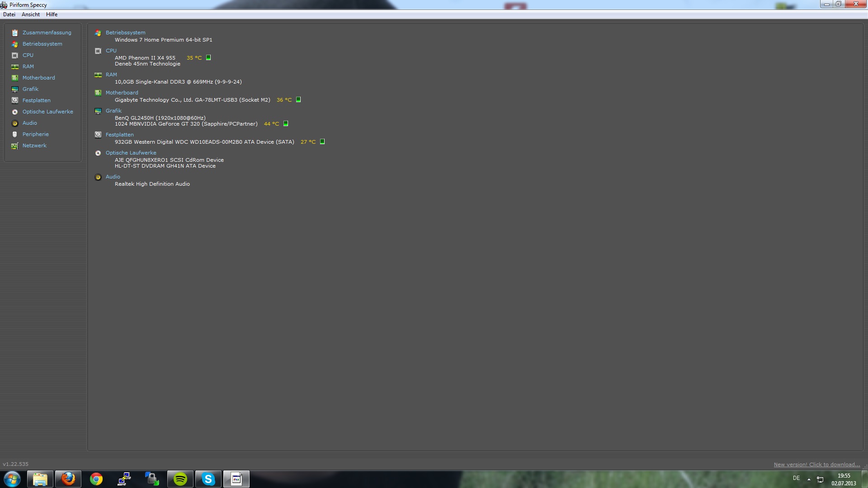Click the Peripherie mouse icon in sidebar
This screenshot has width=868, height=488.
[15, 134]
